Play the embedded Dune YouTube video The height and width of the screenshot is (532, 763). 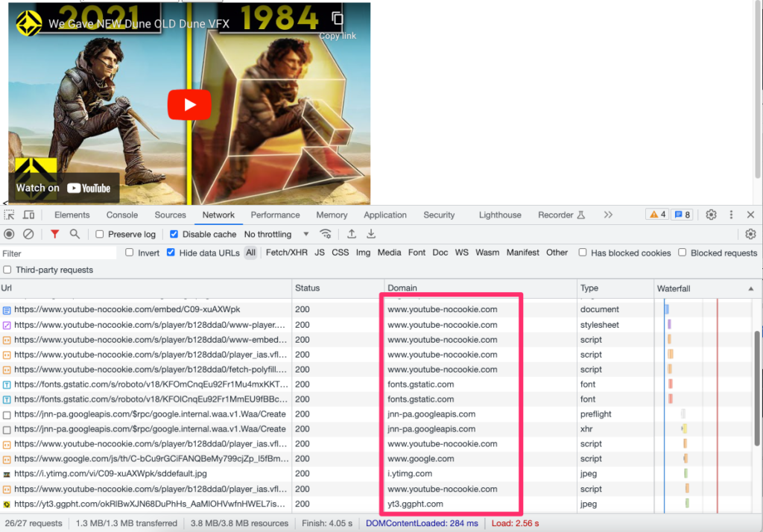tap(189, 104)
